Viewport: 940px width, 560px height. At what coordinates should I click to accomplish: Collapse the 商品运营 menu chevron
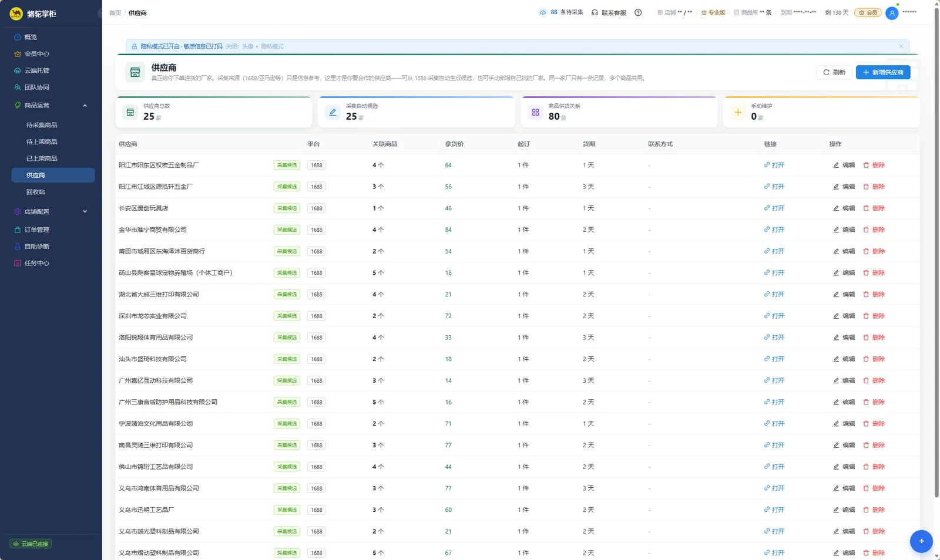click(85, 106)
